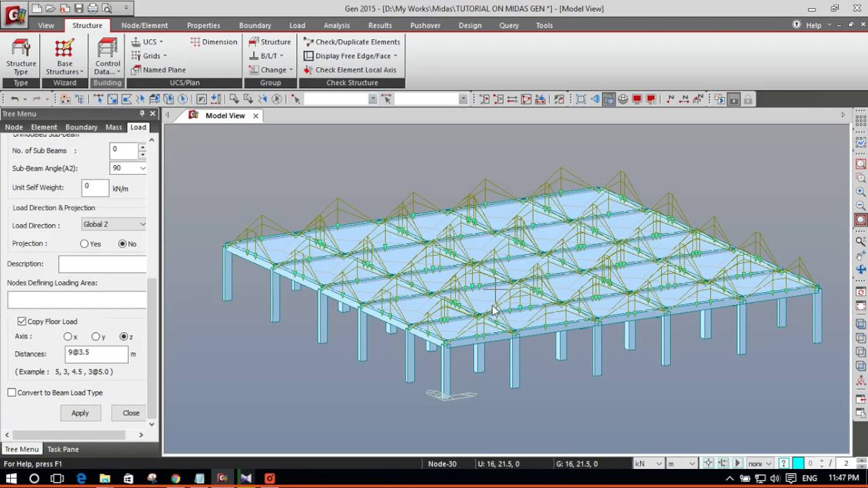
Task: Click the node number display icon
Action: point(671,99)
